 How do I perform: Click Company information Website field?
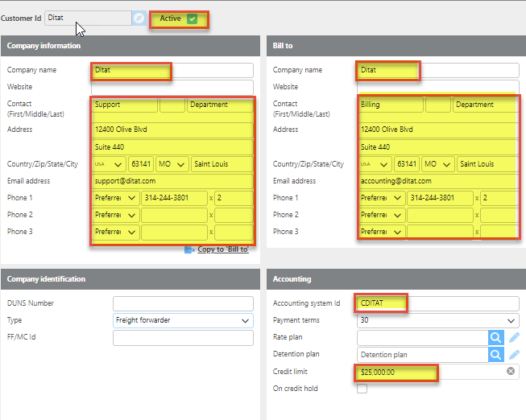click(x=172, y=87)
